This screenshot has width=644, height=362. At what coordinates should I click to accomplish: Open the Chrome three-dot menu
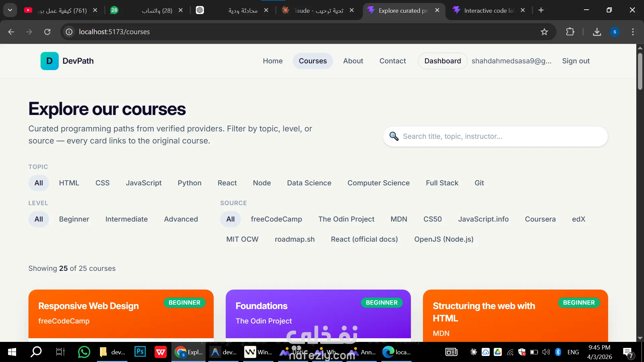[x=633, y=32]
